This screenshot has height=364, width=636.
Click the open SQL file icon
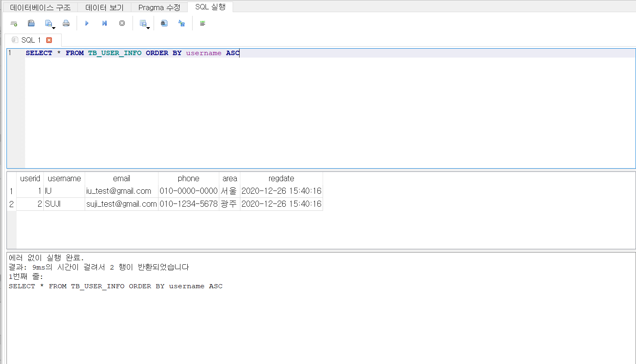(31, 24)
